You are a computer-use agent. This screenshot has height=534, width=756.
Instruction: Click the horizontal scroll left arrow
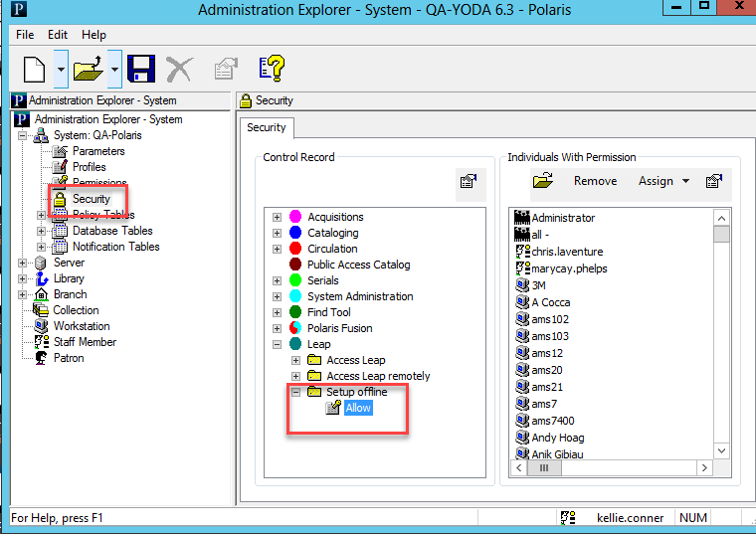pos(519,467)
